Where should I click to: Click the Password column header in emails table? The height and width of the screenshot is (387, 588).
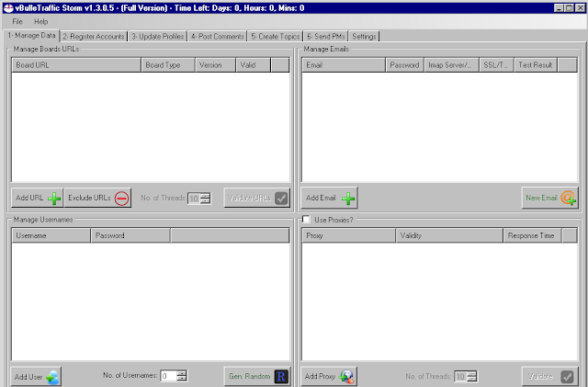click(405, 65)
